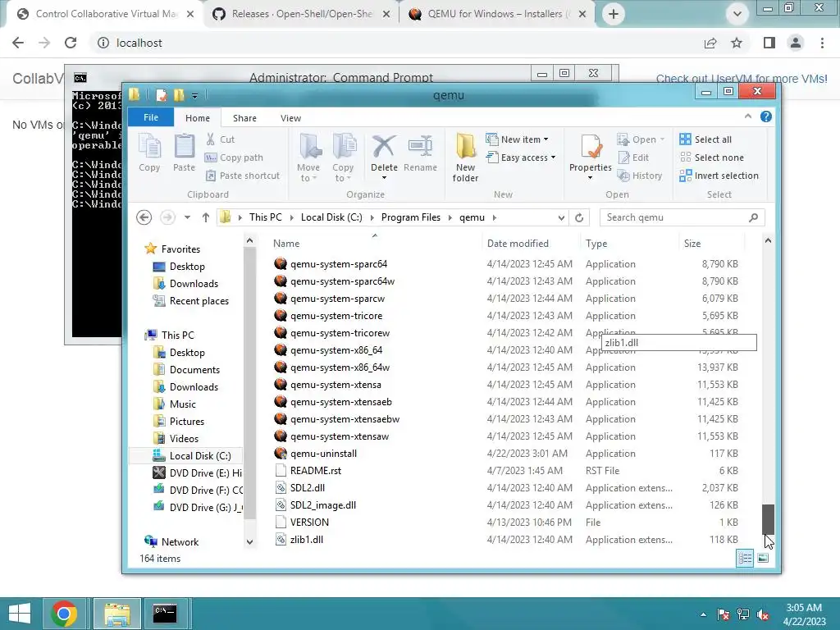Switch to large icons view in status bar
The image size is (840, 630).
(763, 558)
